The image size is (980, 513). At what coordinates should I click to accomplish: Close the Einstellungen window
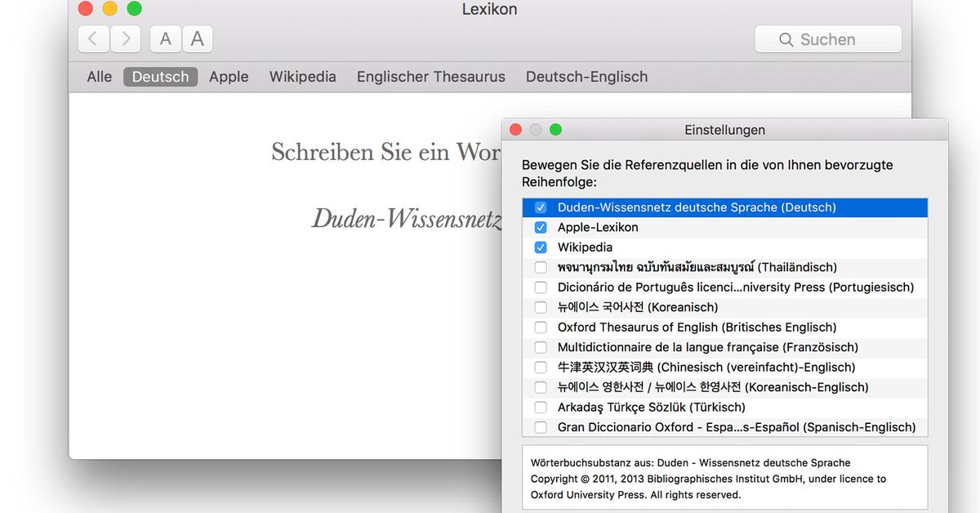pos(515,130)
